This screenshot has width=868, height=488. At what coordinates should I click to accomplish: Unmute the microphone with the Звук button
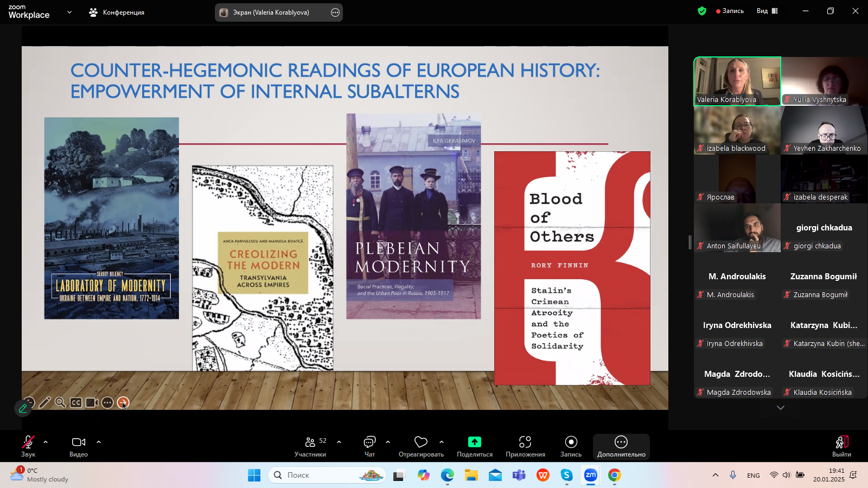click(x=28, y=446)
